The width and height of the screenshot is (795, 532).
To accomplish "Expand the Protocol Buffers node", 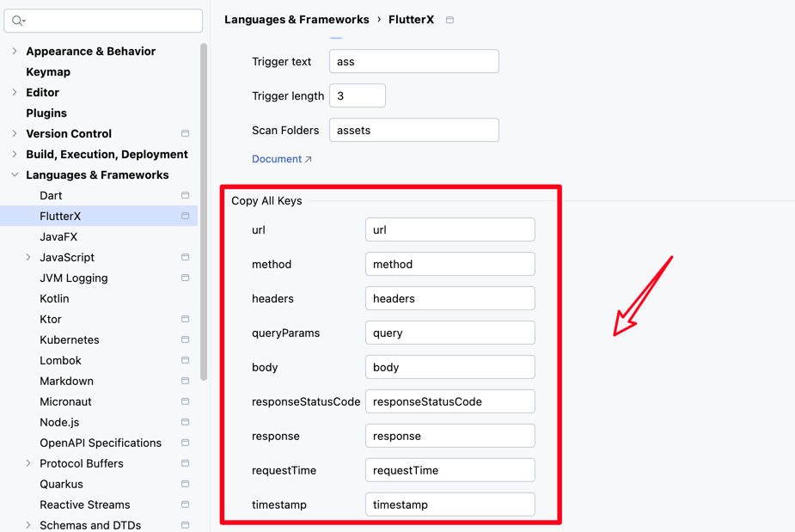I will (28, 464).
